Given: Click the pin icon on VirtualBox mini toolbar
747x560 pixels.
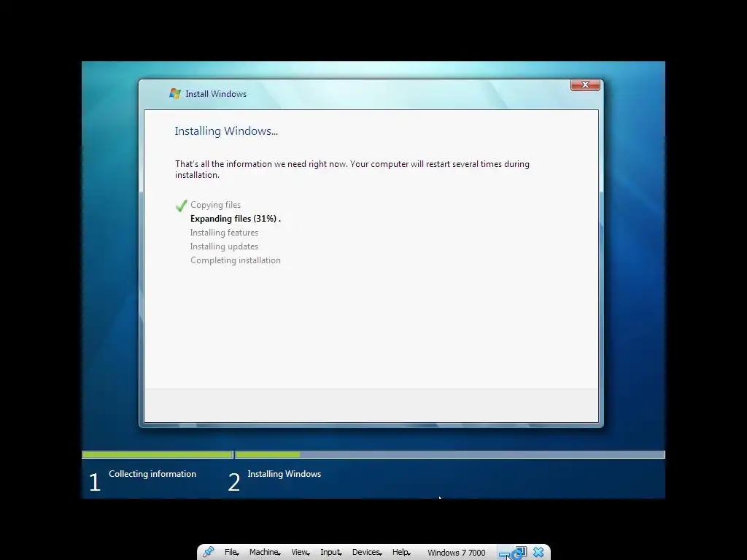Looking at the screenshot, I should click(208, 552).
